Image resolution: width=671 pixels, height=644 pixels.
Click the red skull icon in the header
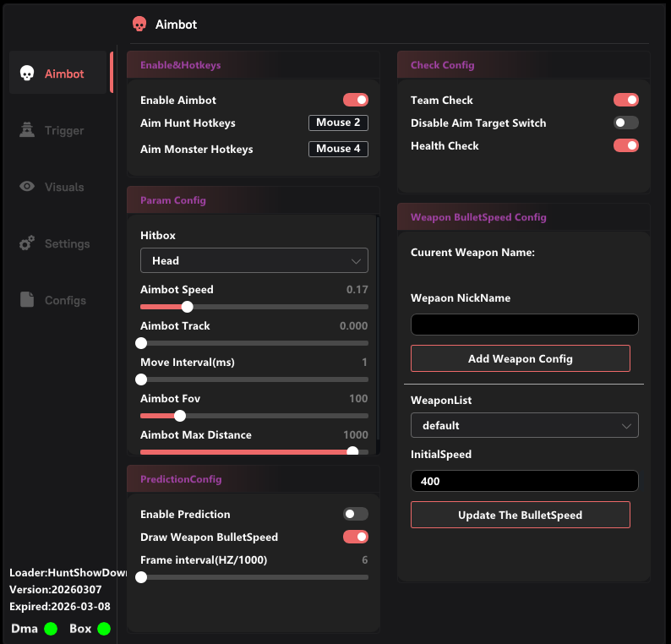click(x=139, y=25)
